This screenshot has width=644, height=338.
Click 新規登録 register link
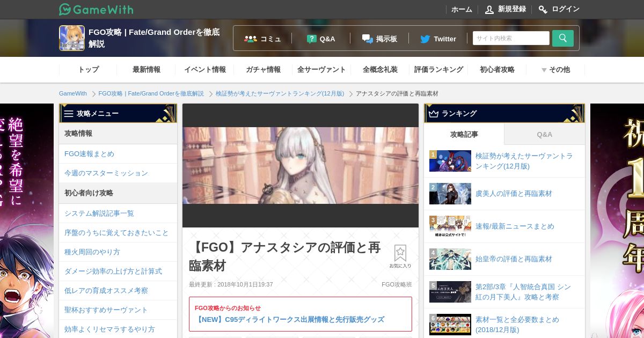coord(505,9)
